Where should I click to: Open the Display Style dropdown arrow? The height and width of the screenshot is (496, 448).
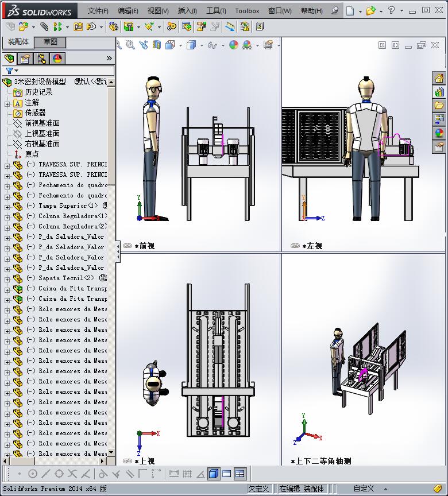pyautogui.click(x=202, y=45)
